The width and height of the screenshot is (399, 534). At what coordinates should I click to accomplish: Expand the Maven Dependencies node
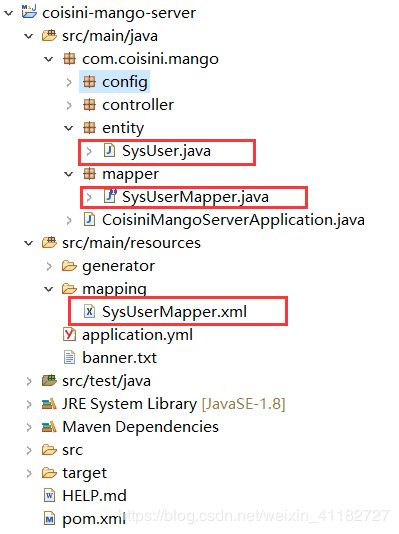coord(29,427)
